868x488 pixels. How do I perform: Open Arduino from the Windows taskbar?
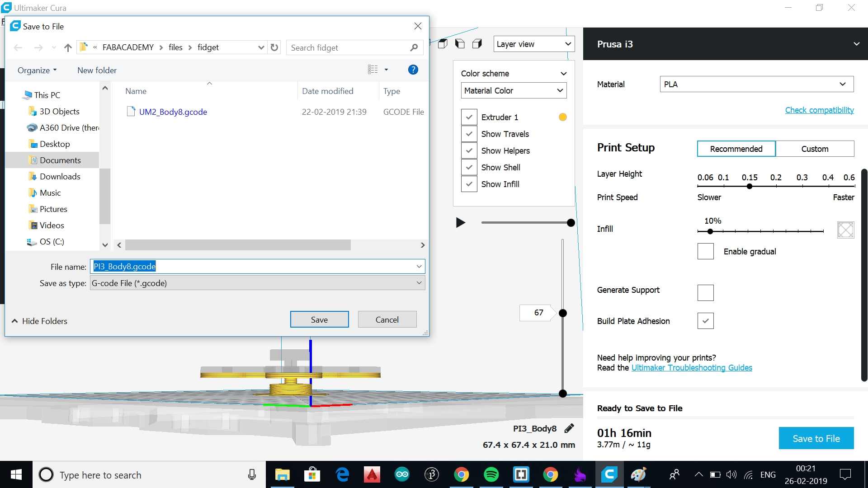click(401, 474)
